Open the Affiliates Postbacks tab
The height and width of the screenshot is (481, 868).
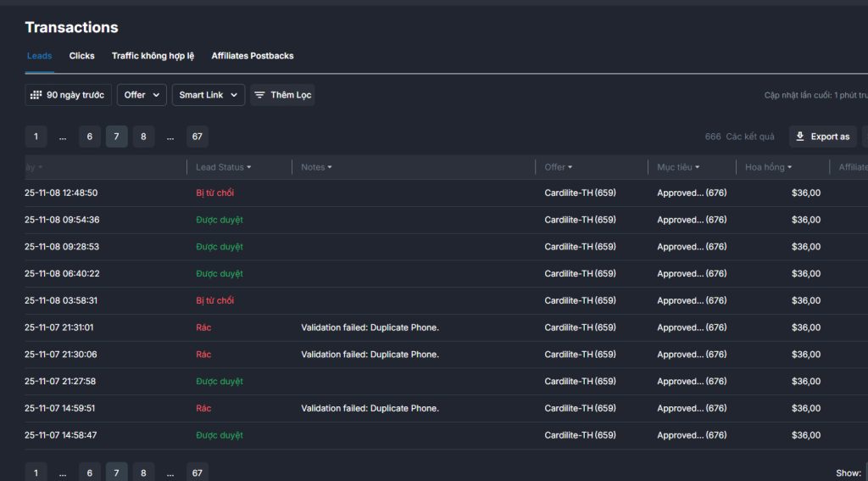coord(253,56)
